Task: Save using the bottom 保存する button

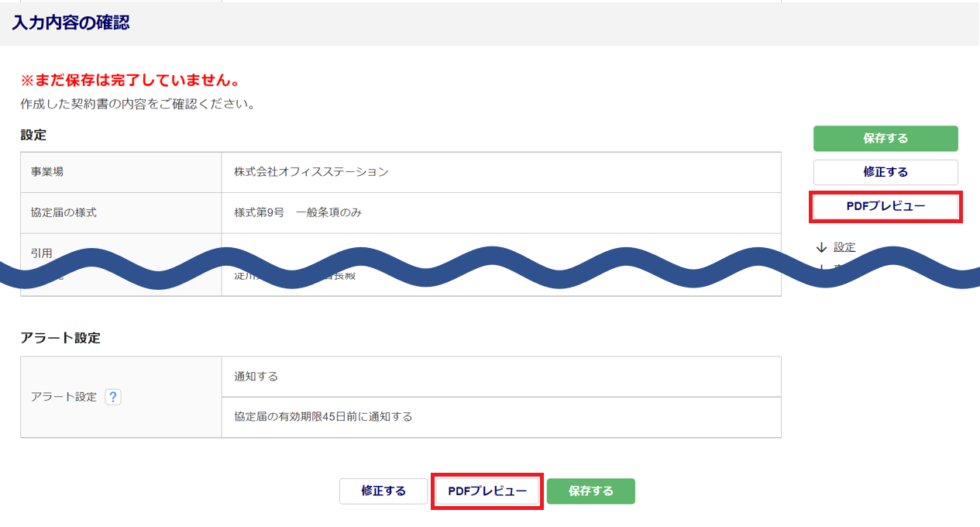Action: [x=590, y=491]
